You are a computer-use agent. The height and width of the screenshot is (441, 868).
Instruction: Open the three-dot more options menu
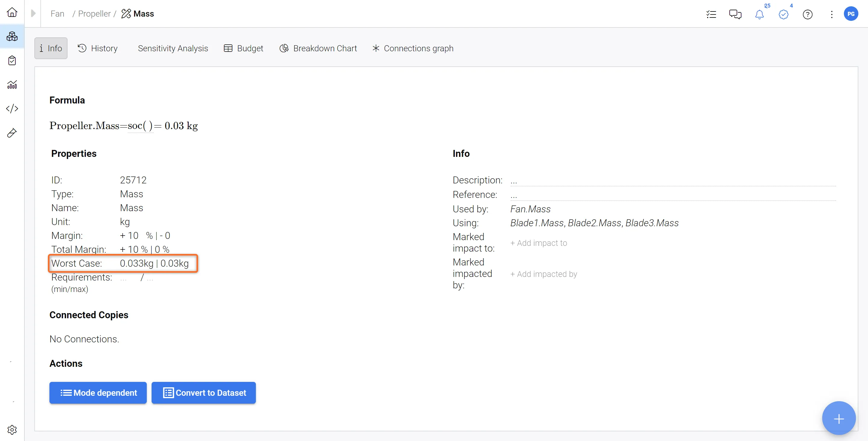click(x=832, y=14)
